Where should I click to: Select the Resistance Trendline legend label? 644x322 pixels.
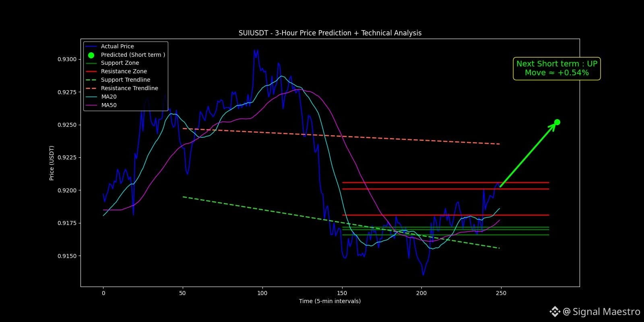[130, 88]
